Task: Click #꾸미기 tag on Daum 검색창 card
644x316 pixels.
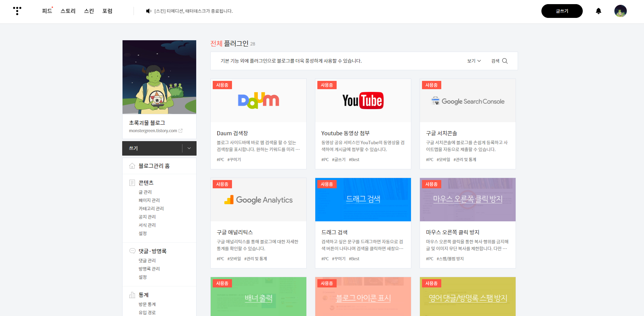Action: pos(234,160)
